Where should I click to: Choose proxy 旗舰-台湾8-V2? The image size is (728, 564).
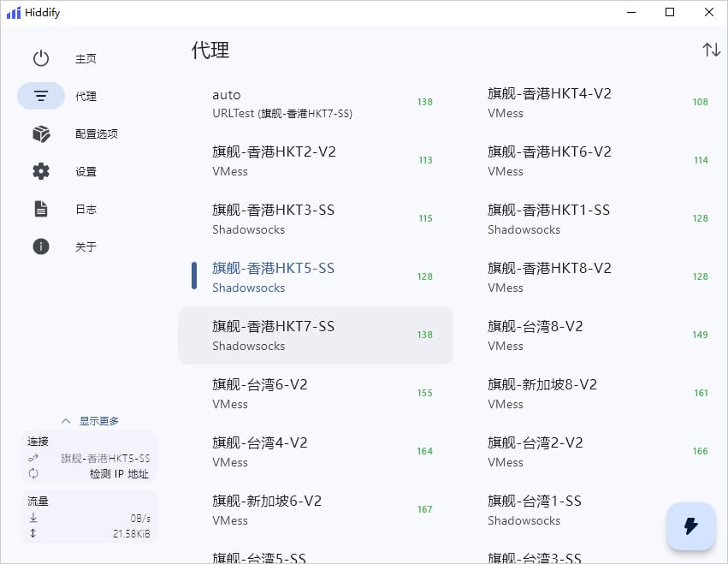pos(590,335)
